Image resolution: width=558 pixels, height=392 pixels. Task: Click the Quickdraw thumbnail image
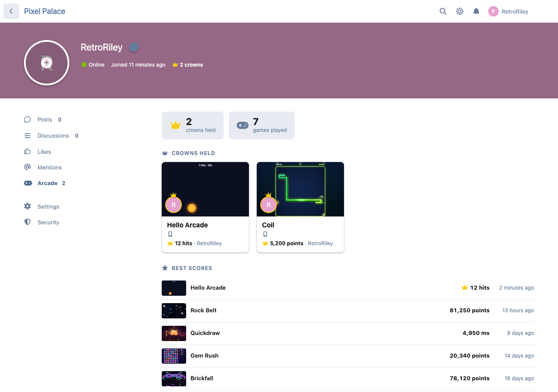pyautogui.click(x=174, y=333)
